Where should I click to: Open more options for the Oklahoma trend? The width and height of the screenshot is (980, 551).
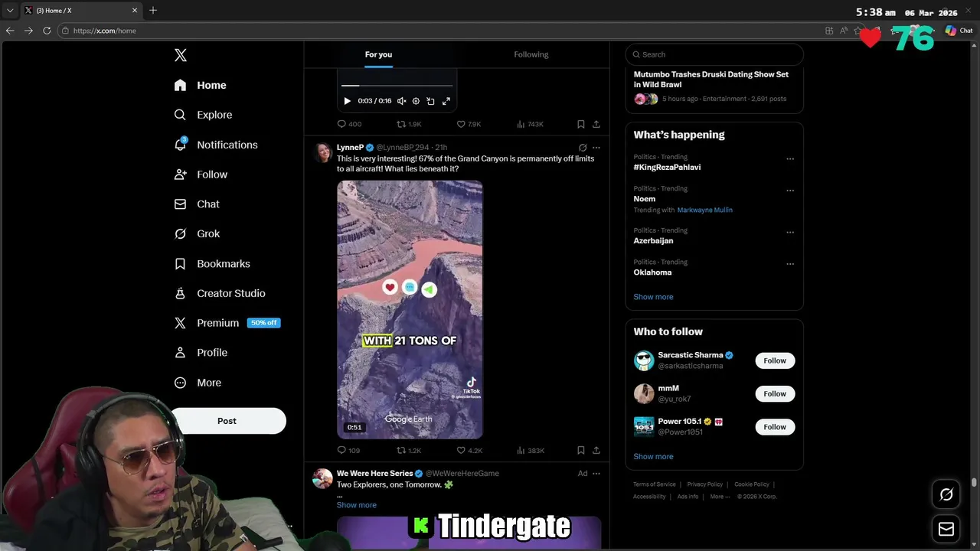coord(790,264)
